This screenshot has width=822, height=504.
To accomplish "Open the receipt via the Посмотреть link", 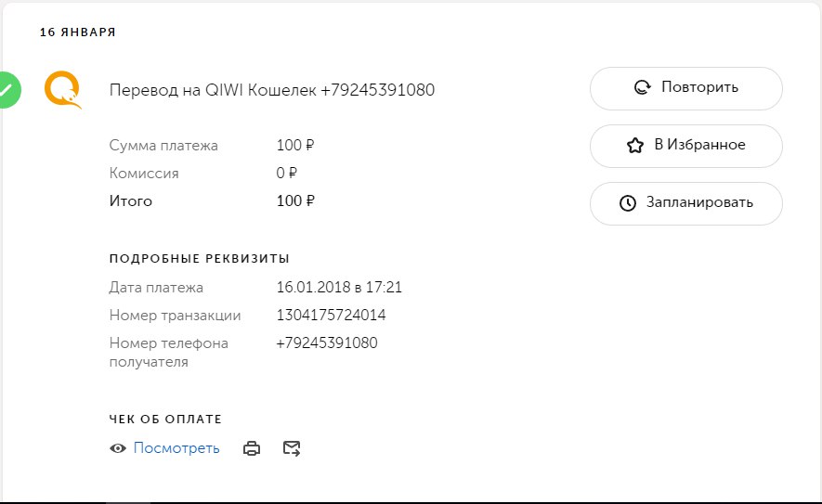I will tap(176, 448).
